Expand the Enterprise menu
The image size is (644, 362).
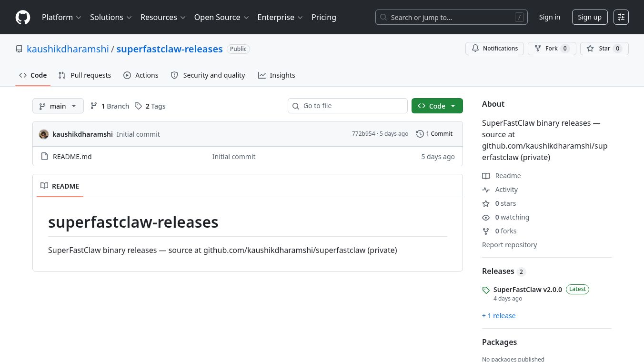(280, 17)
